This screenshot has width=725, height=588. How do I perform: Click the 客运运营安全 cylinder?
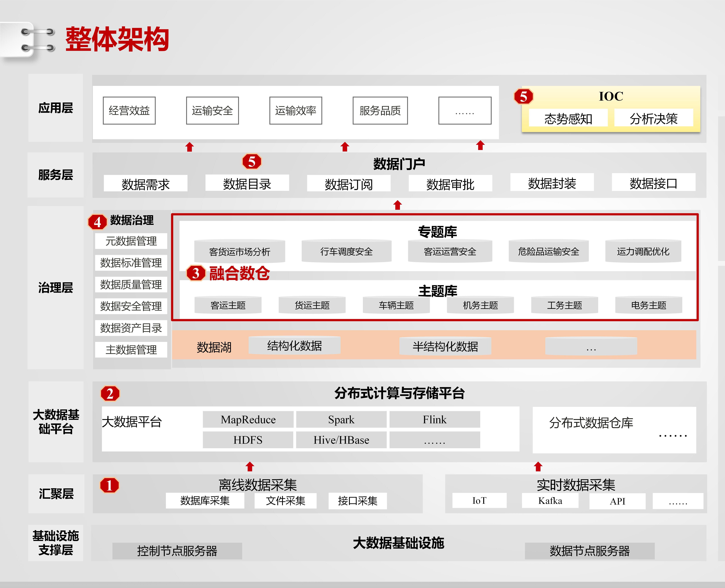click(x=450, y=251)
